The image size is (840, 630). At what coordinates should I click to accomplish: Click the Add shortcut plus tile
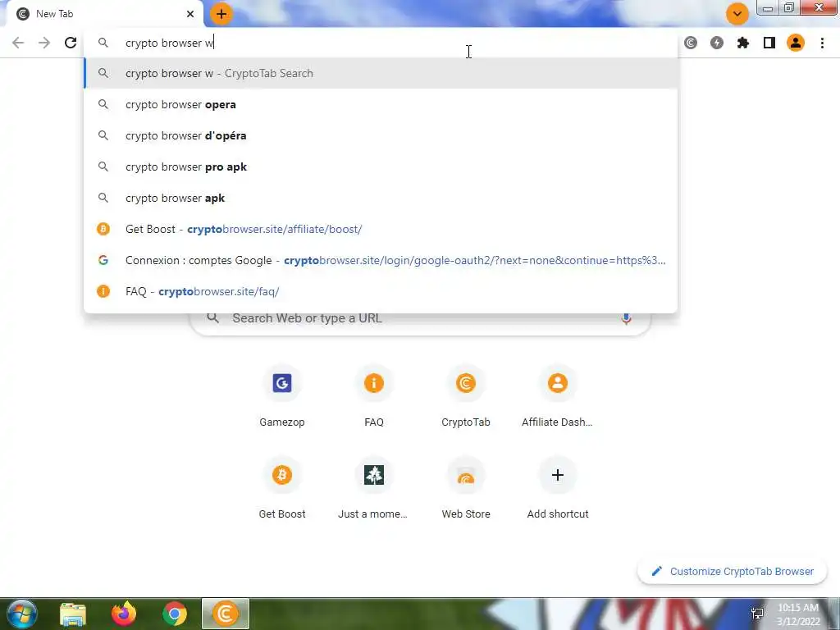pos(557,489)
